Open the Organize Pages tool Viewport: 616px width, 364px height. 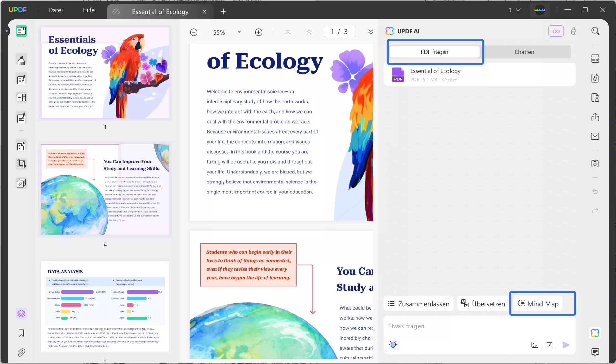coord(21,146)
